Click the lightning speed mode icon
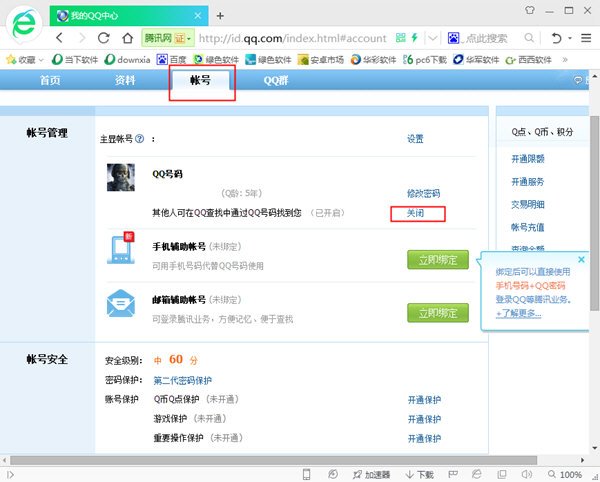 click(x=414, y=38)
